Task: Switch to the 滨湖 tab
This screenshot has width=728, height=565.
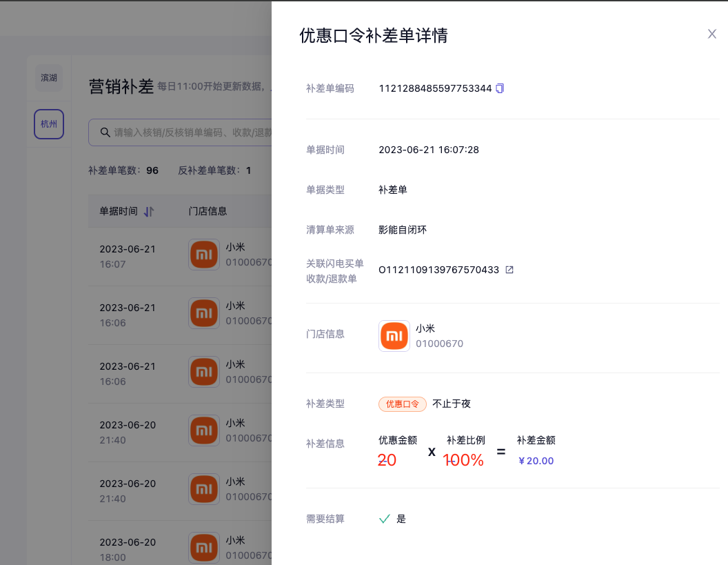Action: (x=49, y=78)
